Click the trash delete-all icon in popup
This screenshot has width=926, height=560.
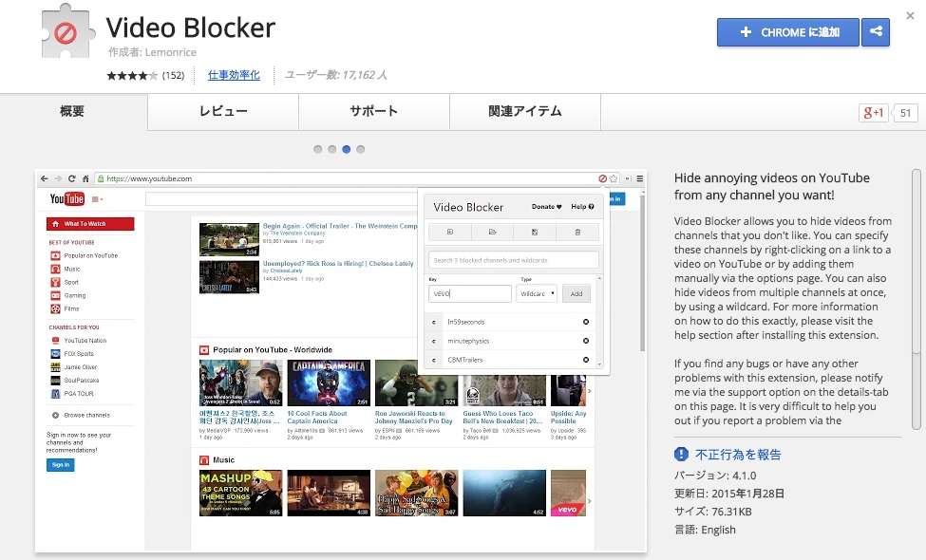pos(577,232)
